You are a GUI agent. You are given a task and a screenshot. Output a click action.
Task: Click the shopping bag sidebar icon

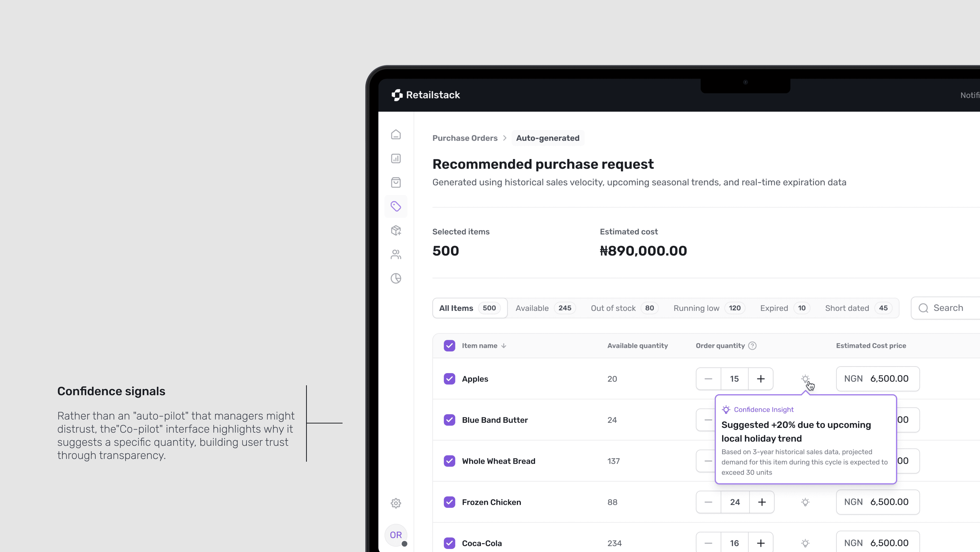pyautogui.click(x=396, y=182)
